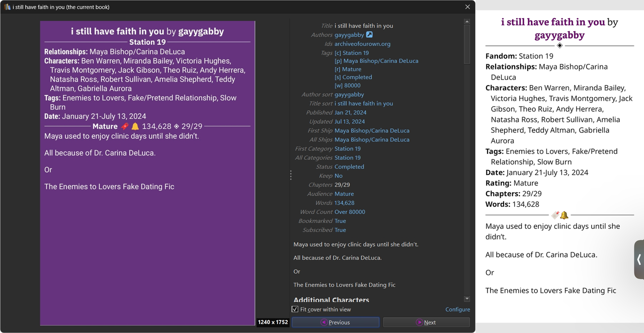Image resolution: width=644 pixels, height=333 pixels.
Task: Go to the Next book
Action: [x=426, y=322]
